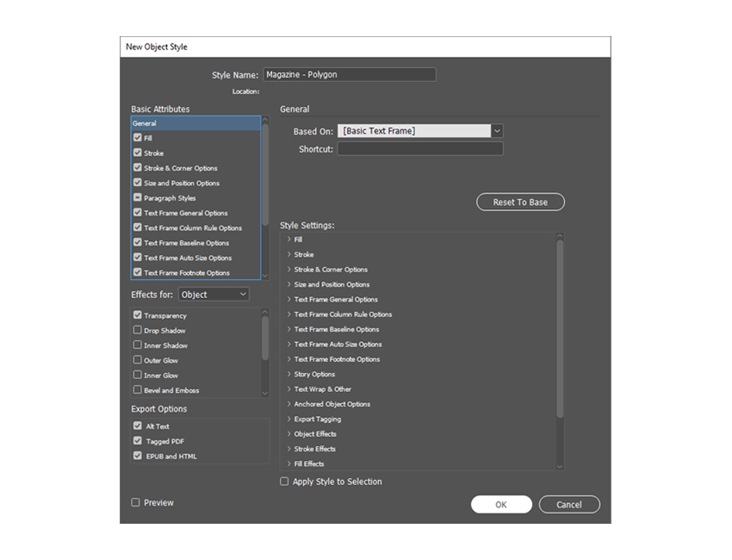Expand Stroke & Corner Options in Style Settings
Screen dimensions: 732x560
click(x=289, y=270)
